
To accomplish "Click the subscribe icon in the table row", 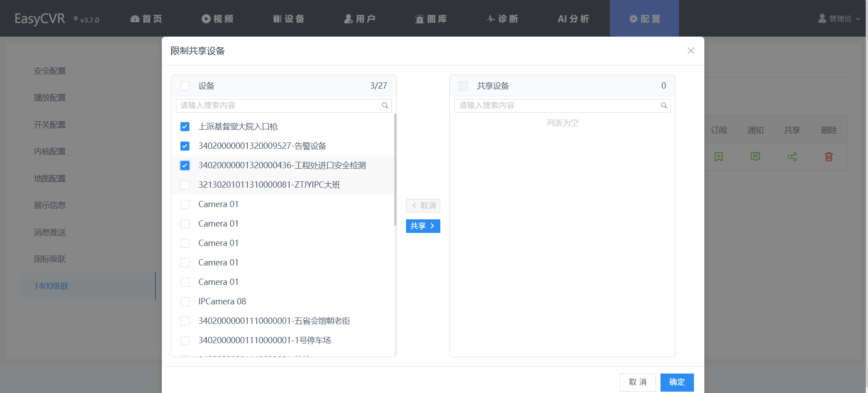I will click(718, 156).
